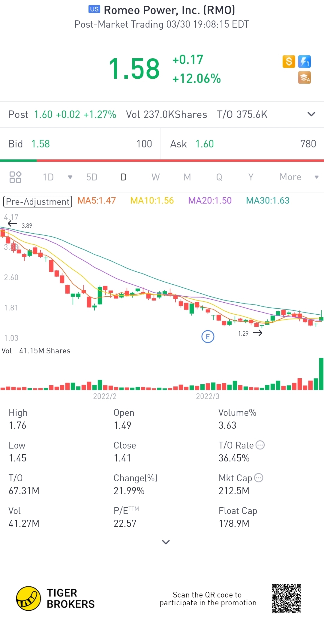Tap the latest tall green volume bar
This screenshot has width=324, height=644.
tap(321, 374)
